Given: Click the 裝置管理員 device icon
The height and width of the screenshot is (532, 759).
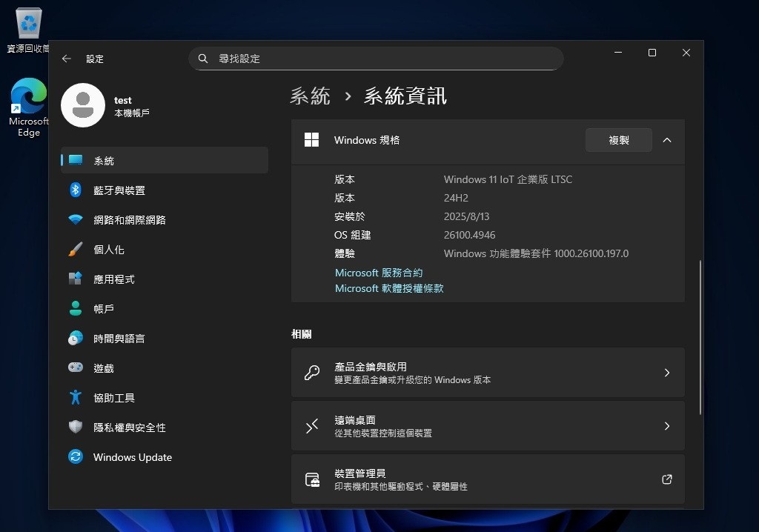Looking at the screenshot, I should (x=312, y=479).
